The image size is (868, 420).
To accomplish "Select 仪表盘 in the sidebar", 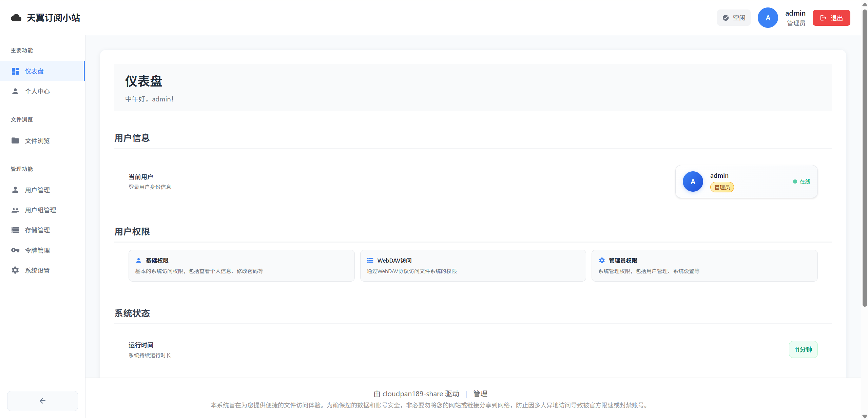I will tap(34, 71).
